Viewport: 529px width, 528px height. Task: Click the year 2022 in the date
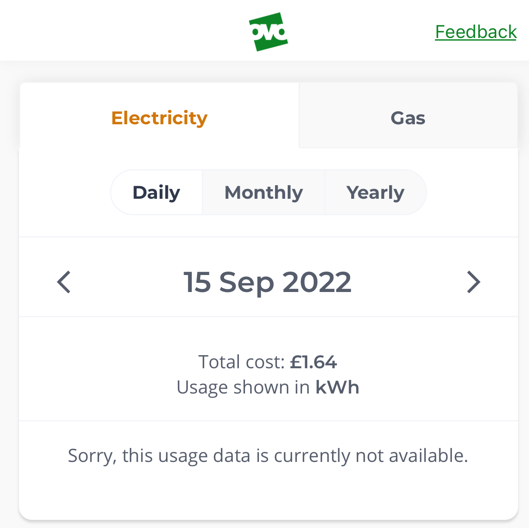tap(317, 282)
